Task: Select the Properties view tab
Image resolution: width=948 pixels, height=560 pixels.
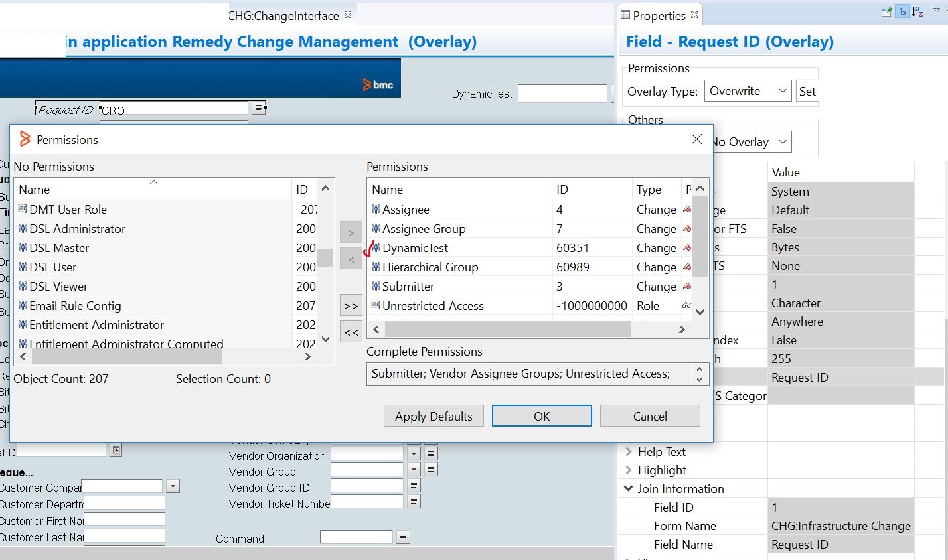Action: [659, 15]
